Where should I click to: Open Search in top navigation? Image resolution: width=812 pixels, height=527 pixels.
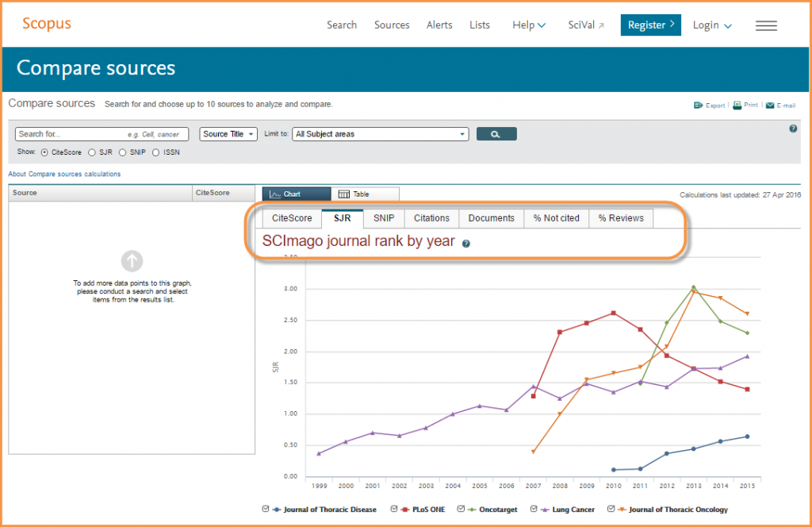[342, 25]
